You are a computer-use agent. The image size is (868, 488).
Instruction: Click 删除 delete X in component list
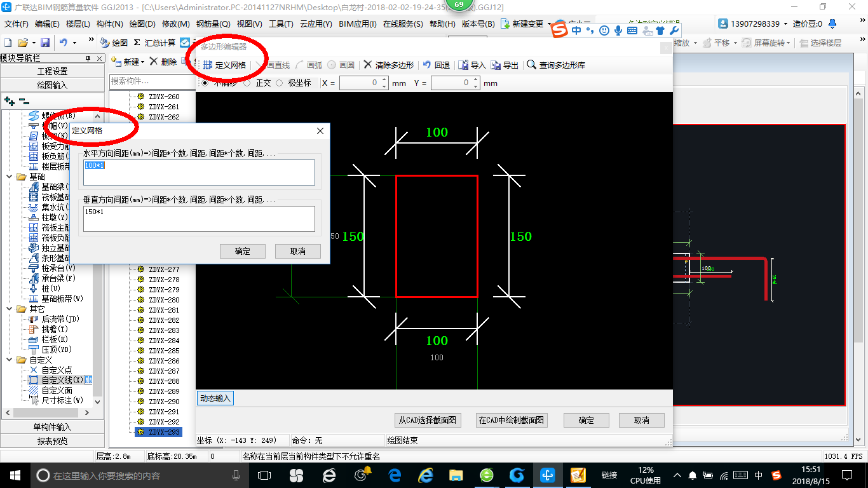tap(163, 62)
